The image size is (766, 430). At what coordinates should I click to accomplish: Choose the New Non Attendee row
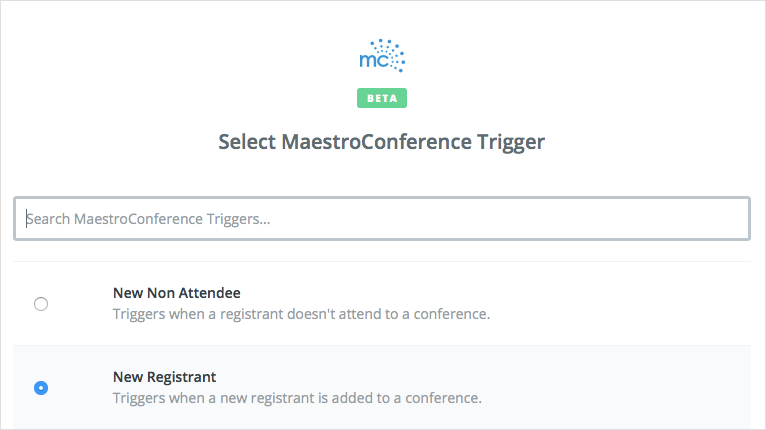tap(382, 303)
